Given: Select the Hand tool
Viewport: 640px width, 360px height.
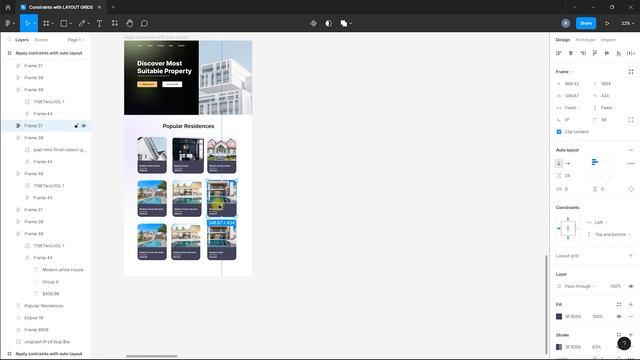Looking at the screenshot, I should click(x=129, y=23).
